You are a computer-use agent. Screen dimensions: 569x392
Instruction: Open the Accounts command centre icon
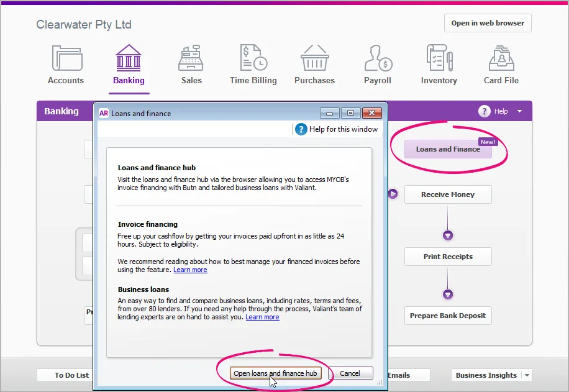(67, 58)
